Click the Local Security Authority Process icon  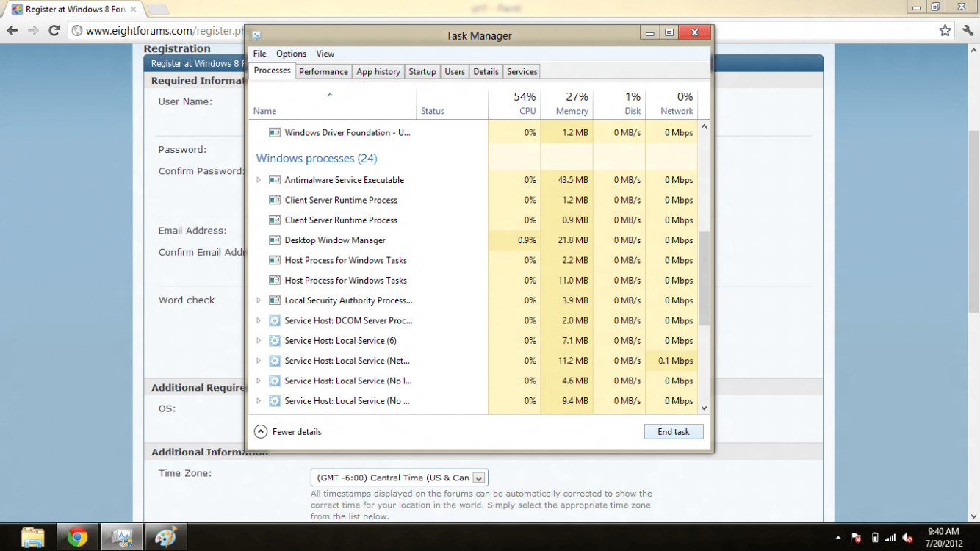click(x=275, y=300)
